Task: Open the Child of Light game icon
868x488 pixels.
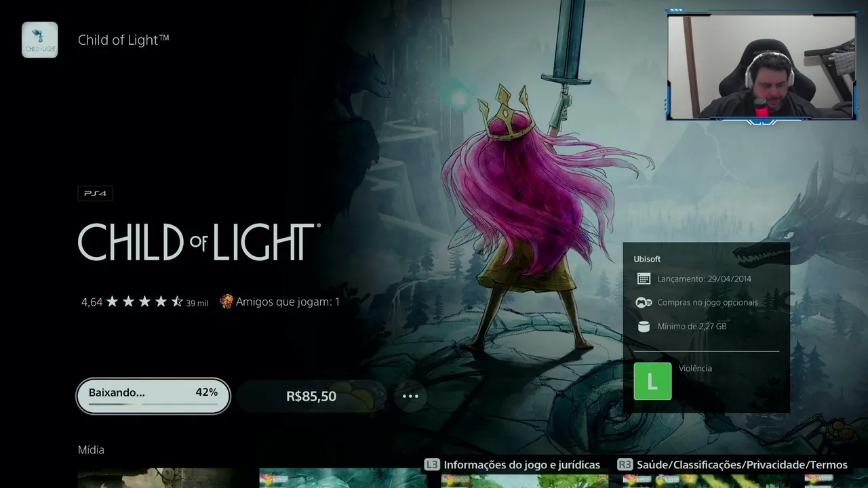Action: (40, 40)
